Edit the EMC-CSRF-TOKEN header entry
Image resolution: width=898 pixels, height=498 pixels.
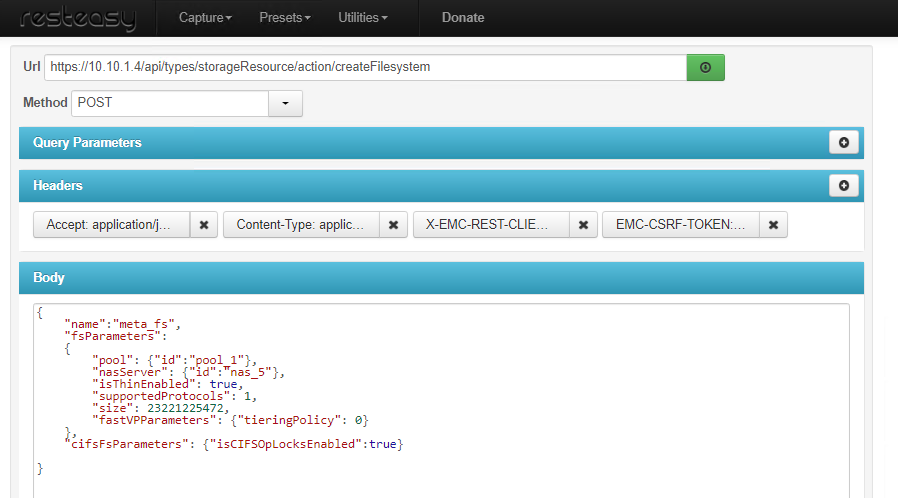click(681, 225)
